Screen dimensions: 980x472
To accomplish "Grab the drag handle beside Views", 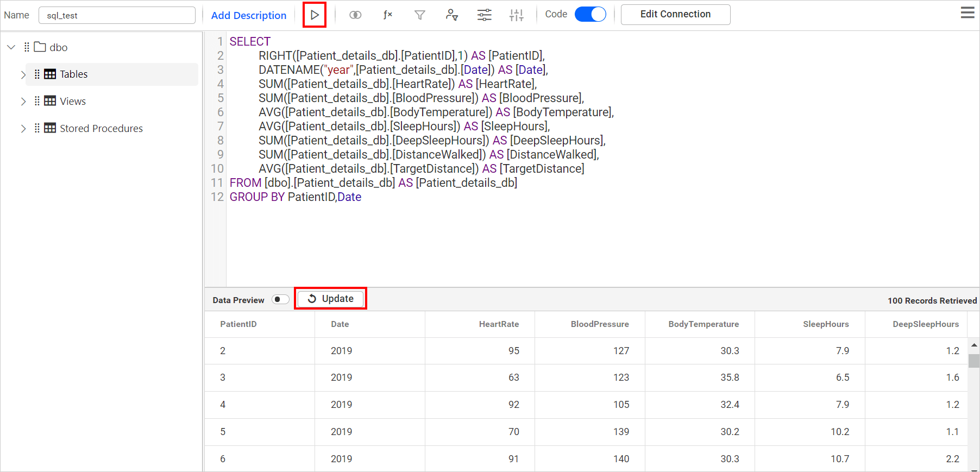I will 37,101.
